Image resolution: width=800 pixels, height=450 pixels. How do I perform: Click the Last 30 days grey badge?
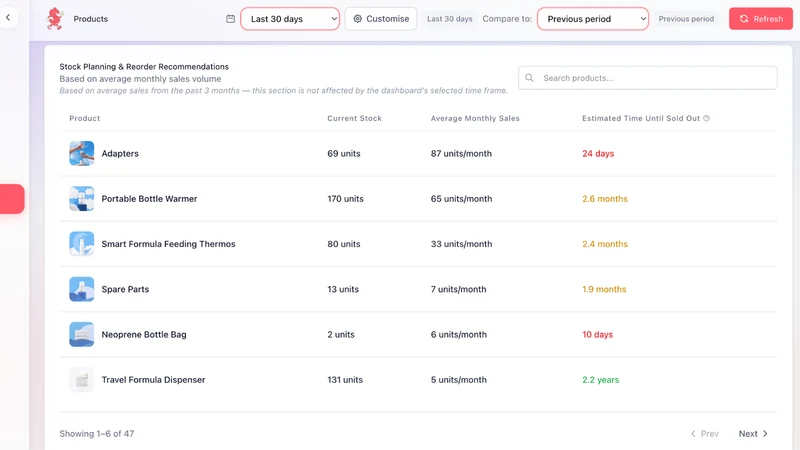coord(449,19)
